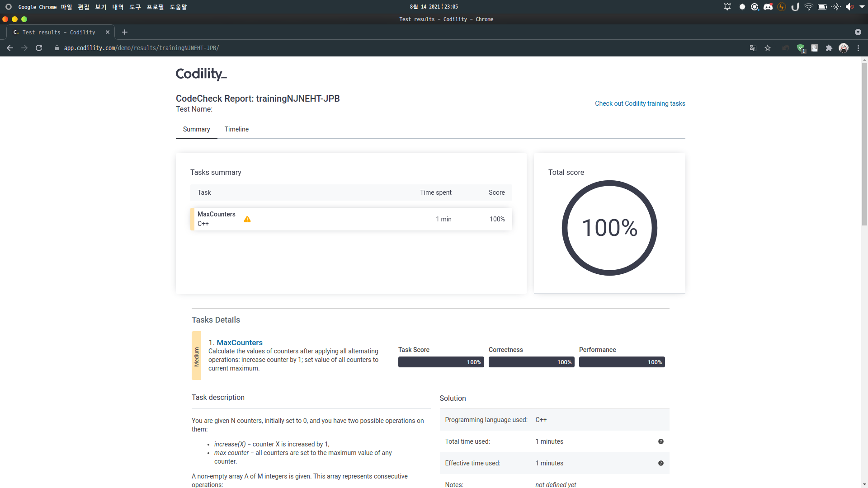
Task: Open Check out Codility training tasks link
Action: (640, 103)
